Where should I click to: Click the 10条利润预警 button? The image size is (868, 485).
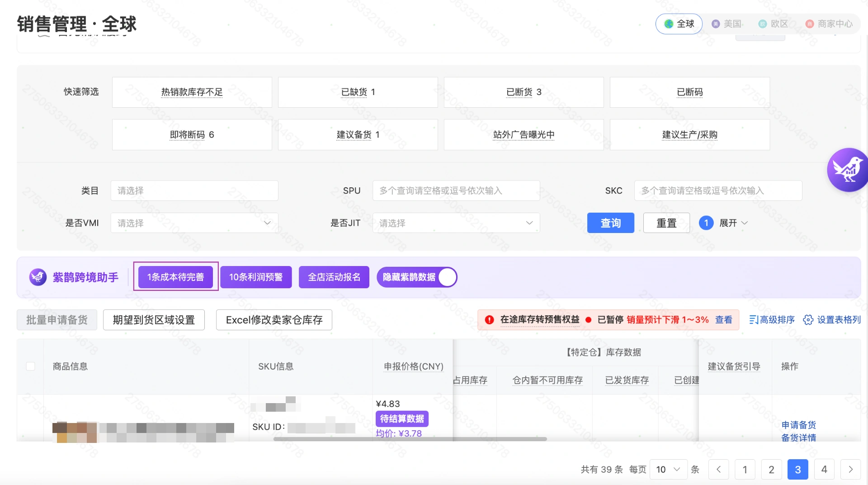click(256, 277)
